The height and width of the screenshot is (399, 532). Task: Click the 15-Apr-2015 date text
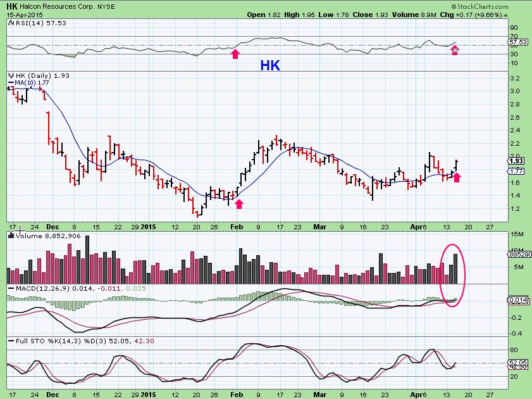[x=25, y=15]
